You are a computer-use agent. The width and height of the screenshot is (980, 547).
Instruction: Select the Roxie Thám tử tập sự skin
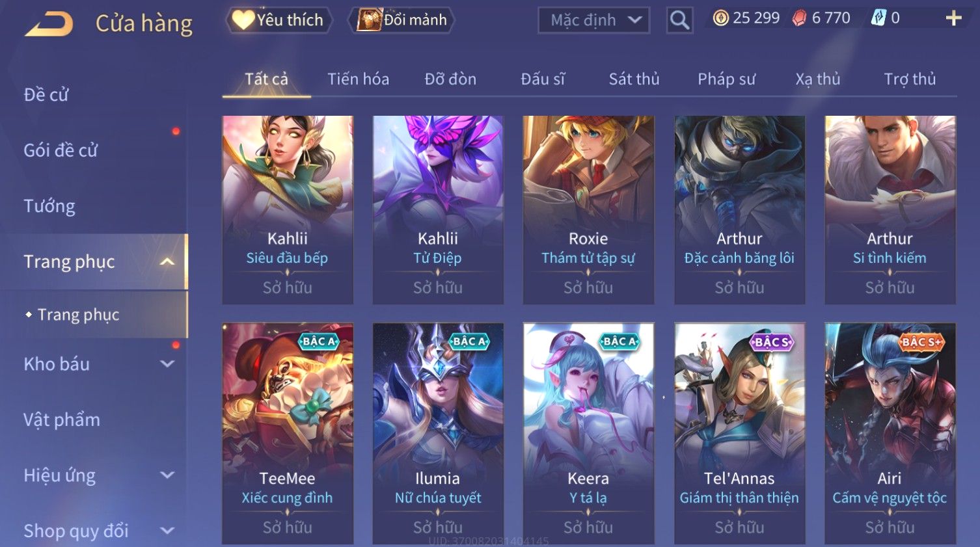coord(588,210)
